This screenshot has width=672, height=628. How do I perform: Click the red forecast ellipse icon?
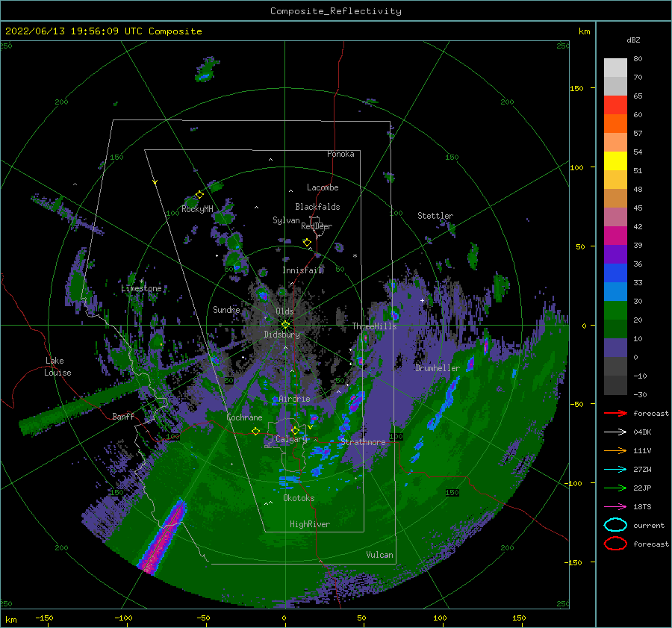(x=615, y=544)
